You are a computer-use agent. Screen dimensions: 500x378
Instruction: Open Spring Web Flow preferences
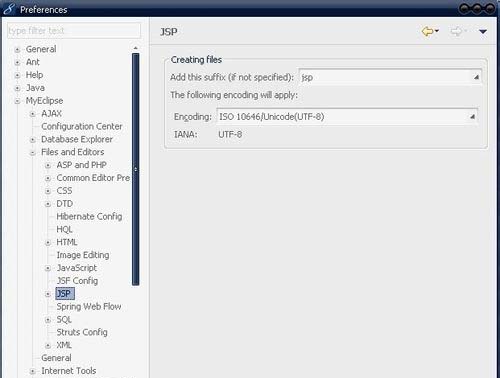[x=89, y=306]
